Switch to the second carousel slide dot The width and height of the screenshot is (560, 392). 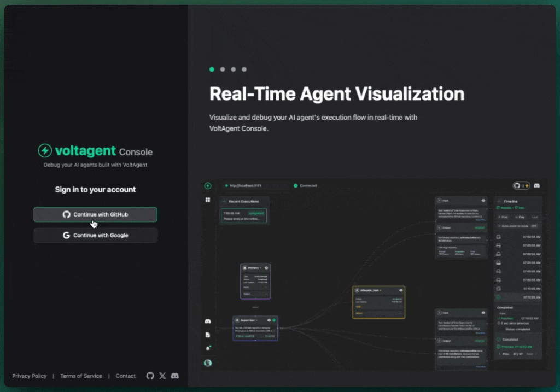223,69
